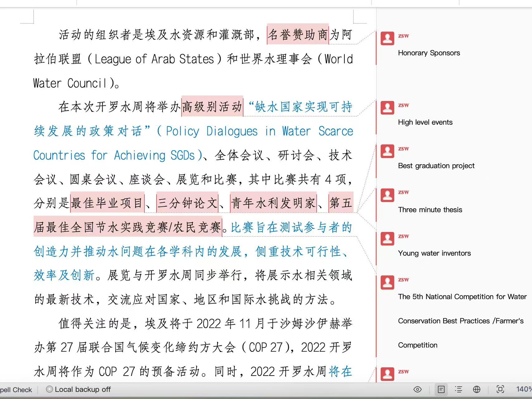
Task: Switch to Outline view icon
Action: point(458,389)
